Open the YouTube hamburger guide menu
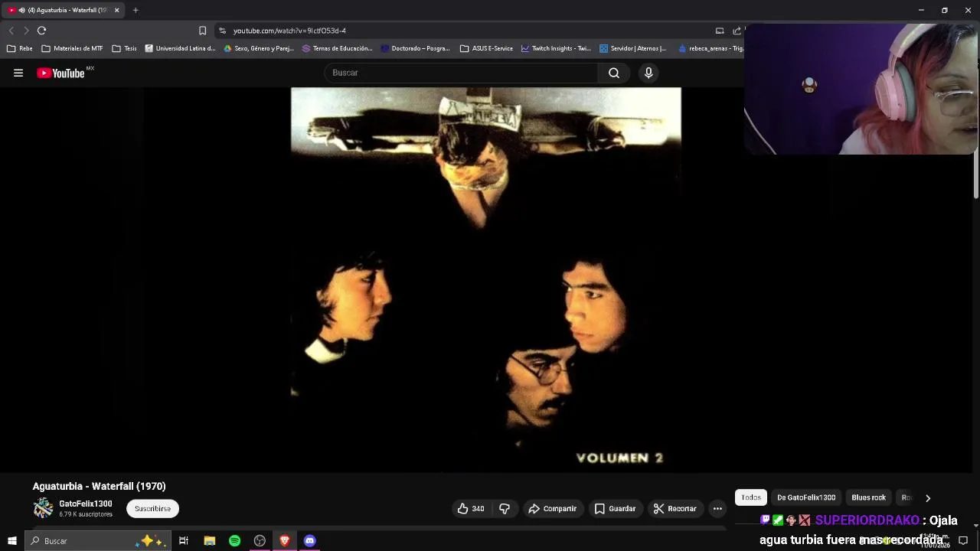The width and height of the screenshot is (980, 551). 18,73
